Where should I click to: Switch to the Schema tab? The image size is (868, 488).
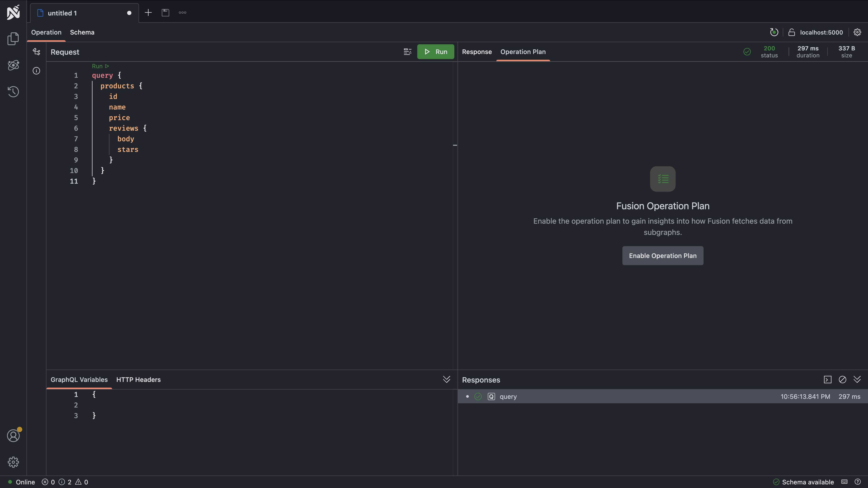[82, 32]
